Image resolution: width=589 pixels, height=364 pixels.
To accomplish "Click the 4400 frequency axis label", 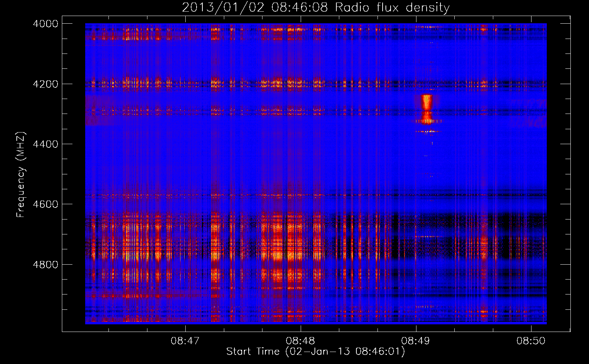I will (x=46, y=144).
